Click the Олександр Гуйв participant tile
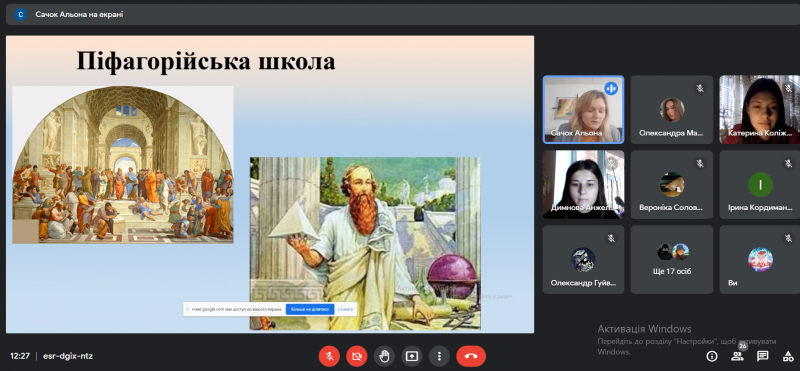 pos(583,260)
